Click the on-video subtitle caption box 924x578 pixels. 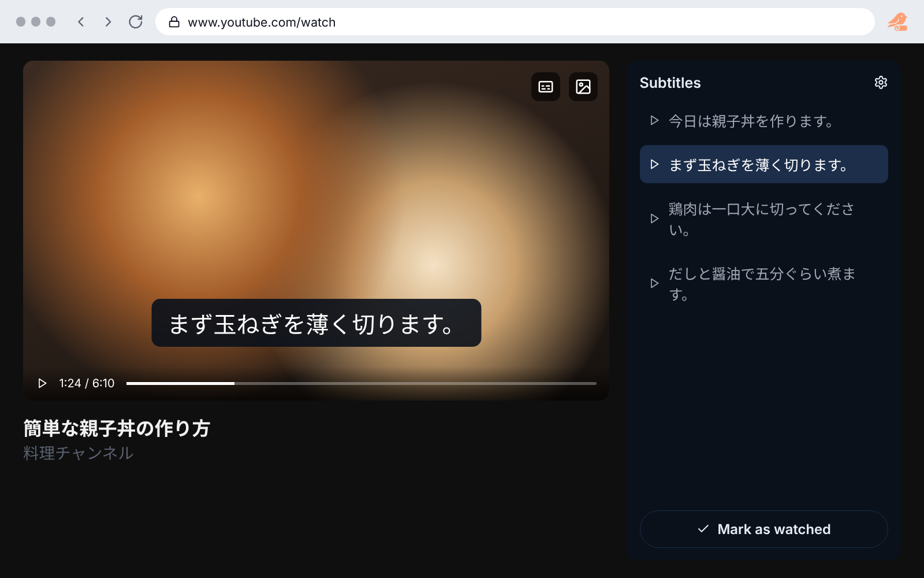tap(316, 323)
